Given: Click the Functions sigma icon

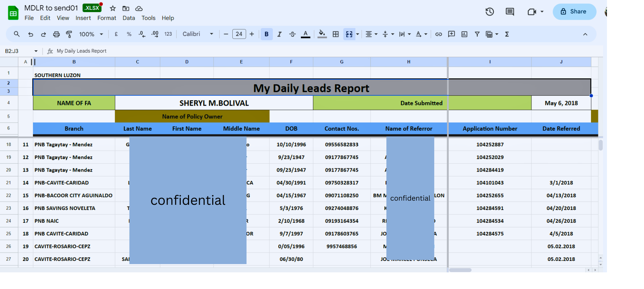Looking at the screenshot, I should [507, 34].
